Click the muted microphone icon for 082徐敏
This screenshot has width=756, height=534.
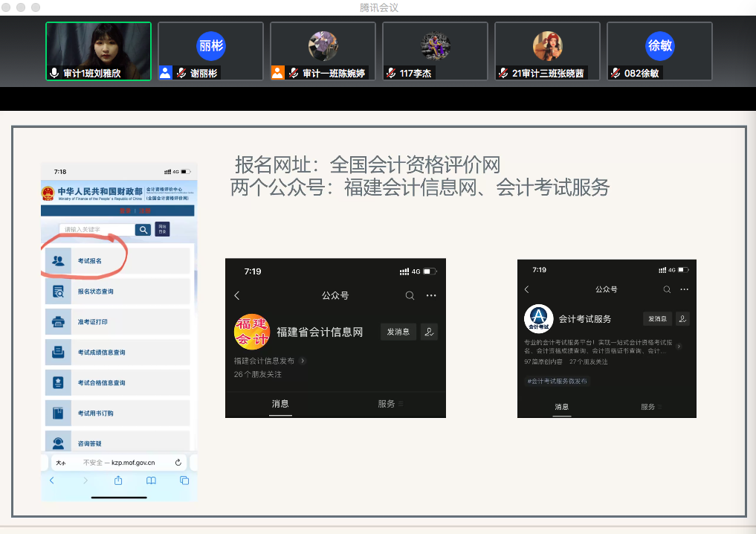(616, 73)
